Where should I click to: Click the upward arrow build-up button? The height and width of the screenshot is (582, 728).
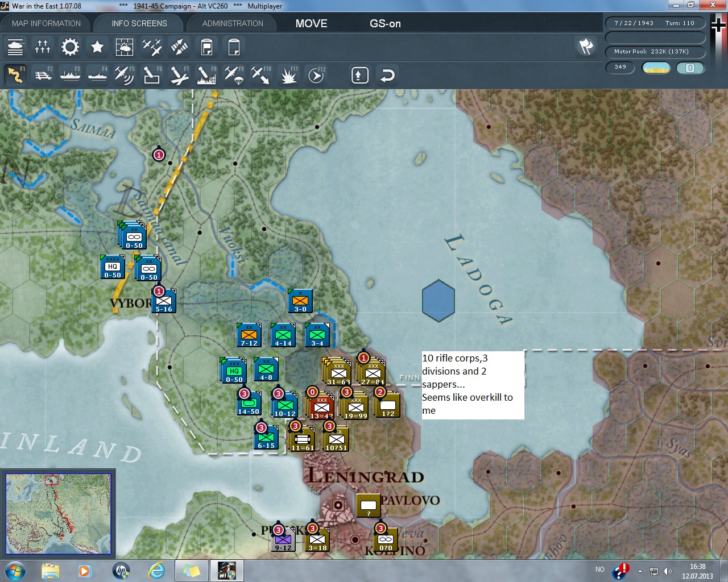[x=360, y=75]
